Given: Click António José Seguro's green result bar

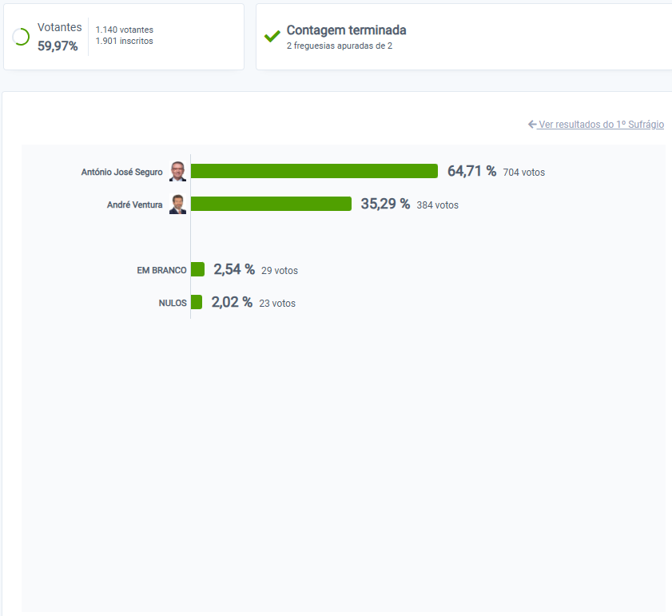Looking at the screenshot, I should click(314, 171).
